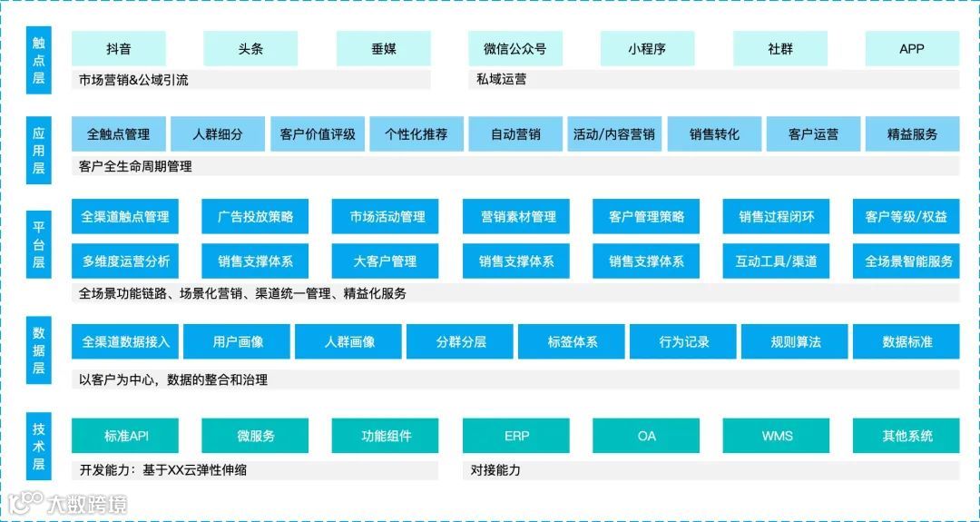980x522 pixels.
Task: Select the 活动/内容营销 box
Action: click(614, 133)
